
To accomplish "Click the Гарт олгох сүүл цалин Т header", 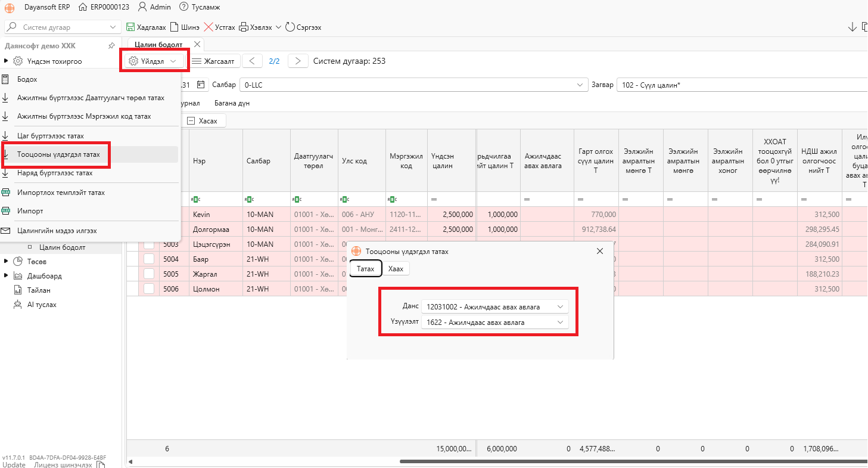I will click(596, 161).
